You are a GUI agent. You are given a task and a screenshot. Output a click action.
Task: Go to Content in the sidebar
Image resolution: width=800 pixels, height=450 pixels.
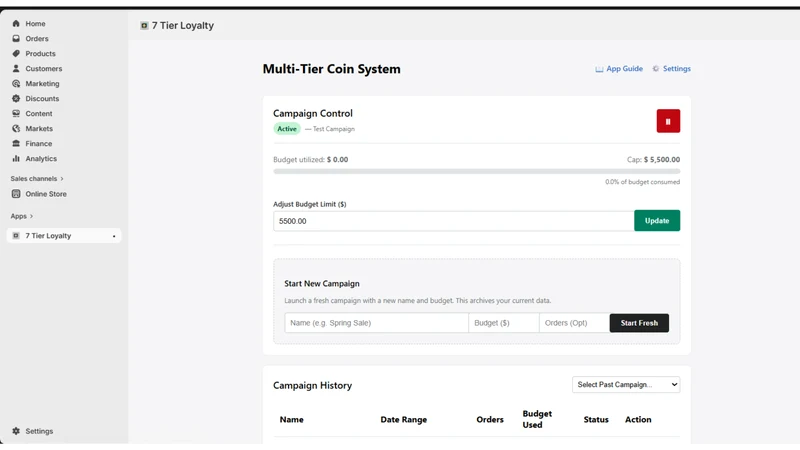[39, 113]
